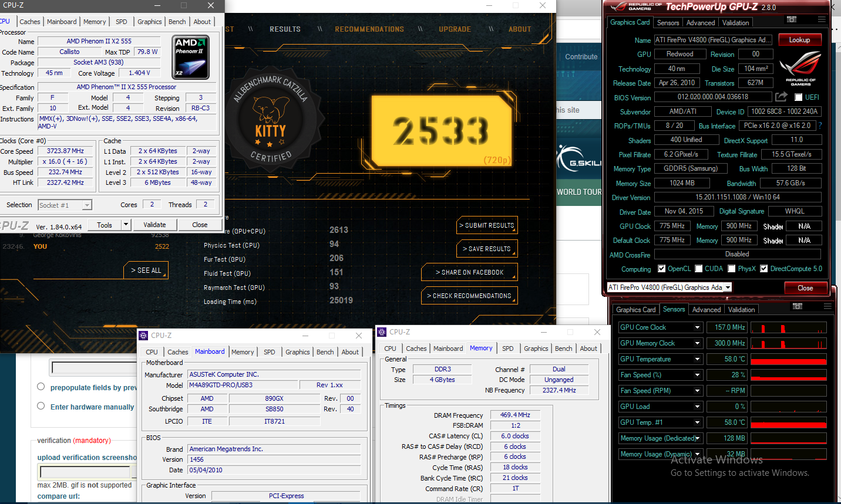Switch to Advanced tab in upper GPU-Z window
The image size is (841, 504).
click(701, 23)
